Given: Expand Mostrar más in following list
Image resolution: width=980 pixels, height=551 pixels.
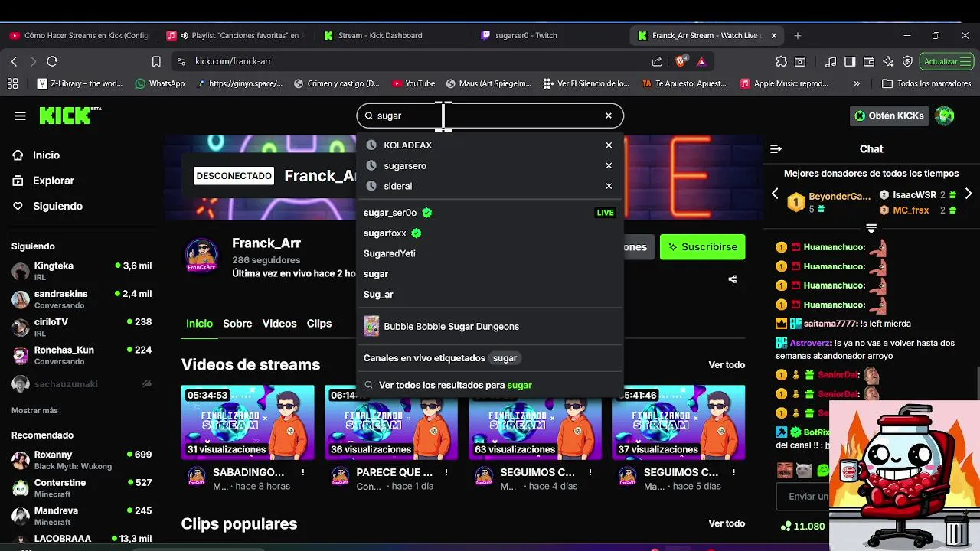Looking at the screenshot, I should click(34, 410).
